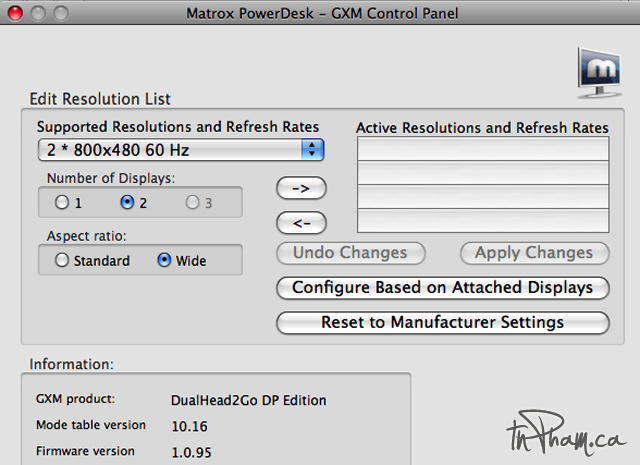Select first row in Active Resolutions list
This screenshot has width=640, height=465.
click(x=483, y=149)
